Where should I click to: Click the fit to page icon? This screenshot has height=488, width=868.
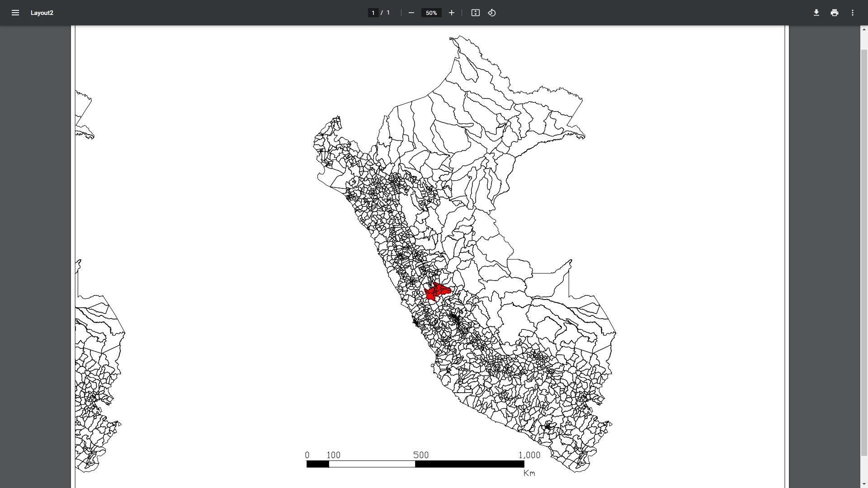point(475,13)
